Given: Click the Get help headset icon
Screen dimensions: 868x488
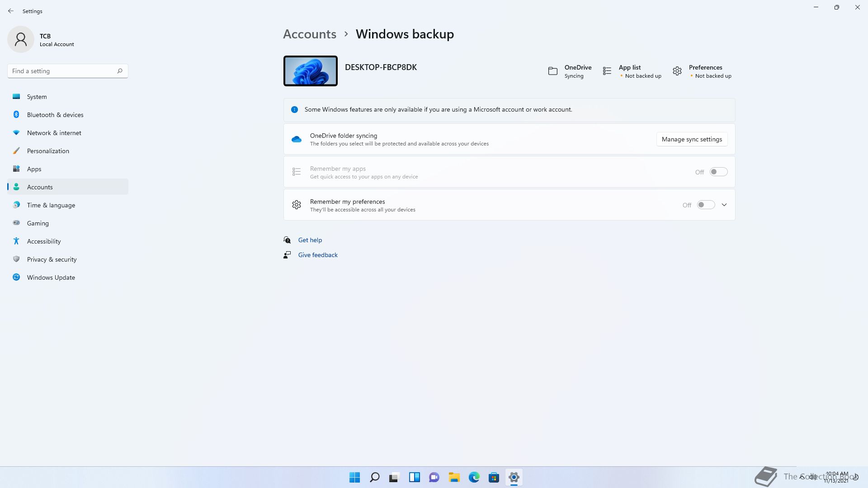Looking at the screenshot, I should point(287,240).
